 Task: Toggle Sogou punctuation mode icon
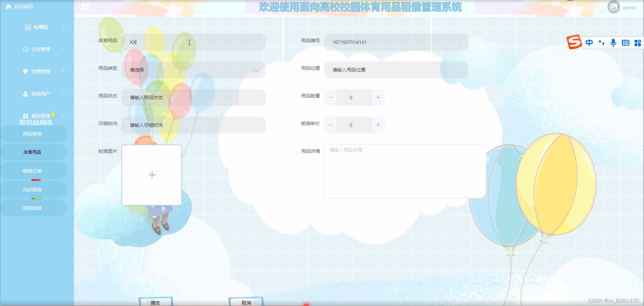tap(601, 43)
